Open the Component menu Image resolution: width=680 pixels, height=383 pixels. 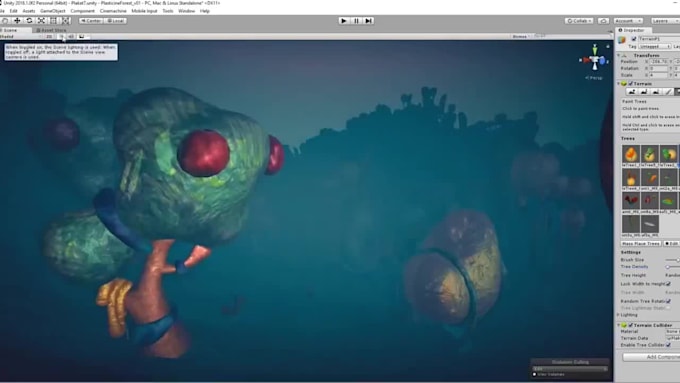click(x=82, y=11)
